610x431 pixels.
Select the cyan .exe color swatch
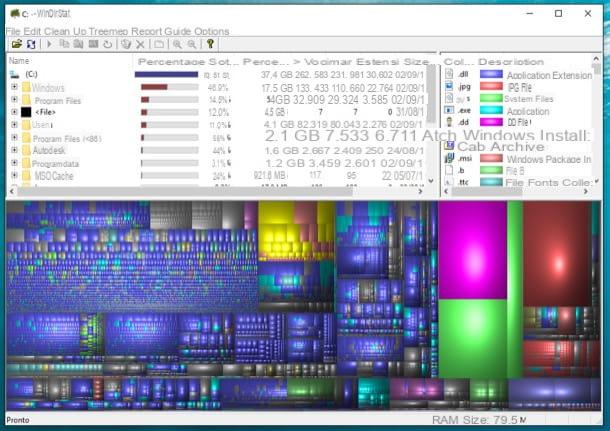tap(491, 110)
